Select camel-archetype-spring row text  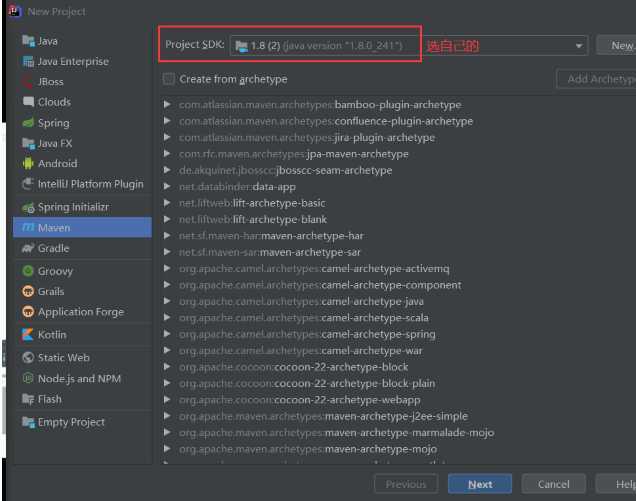[x=307, y=334]
